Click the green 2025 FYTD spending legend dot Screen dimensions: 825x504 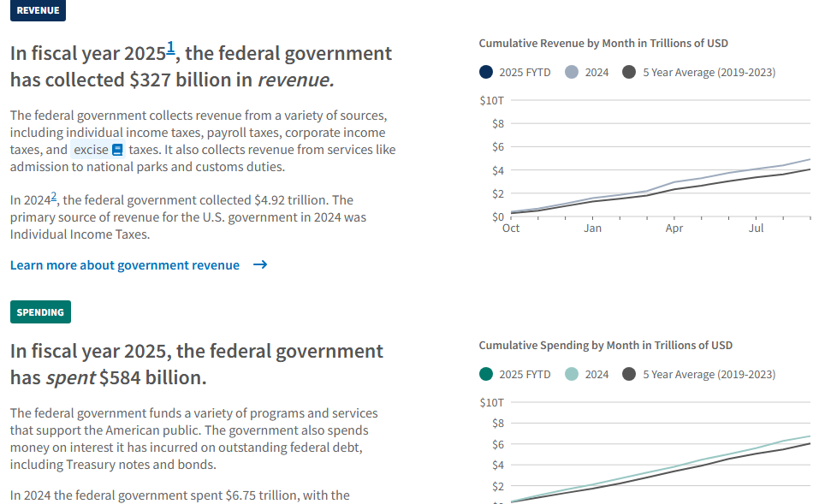click(486, 374)
